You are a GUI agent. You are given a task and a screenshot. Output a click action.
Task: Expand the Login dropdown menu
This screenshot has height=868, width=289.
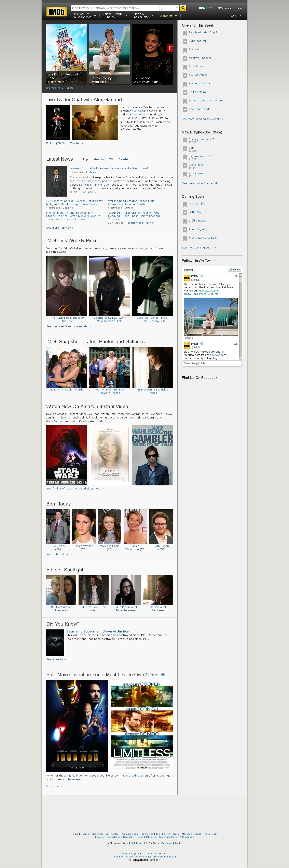[235, 16]
